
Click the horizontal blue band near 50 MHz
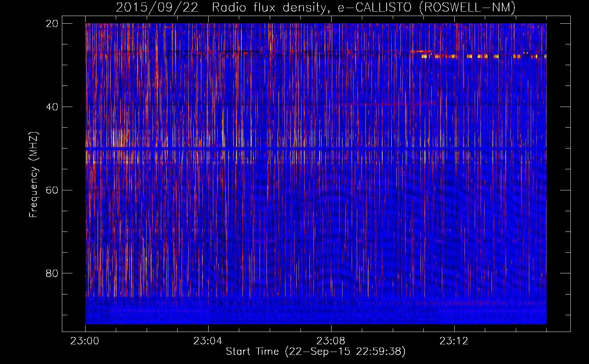(x=316, y=149)
